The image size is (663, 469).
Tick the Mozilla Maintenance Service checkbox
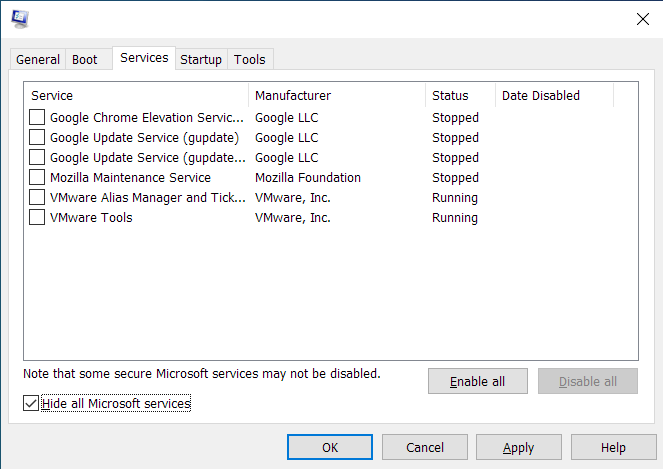point(37,178)
